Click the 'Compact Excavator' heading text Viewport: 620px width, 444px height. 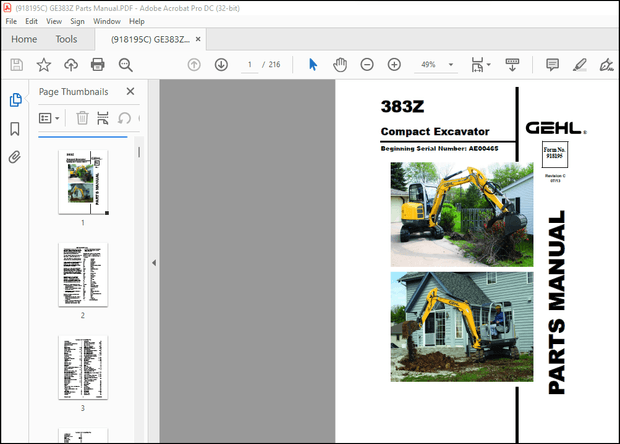tap(435, 132)
